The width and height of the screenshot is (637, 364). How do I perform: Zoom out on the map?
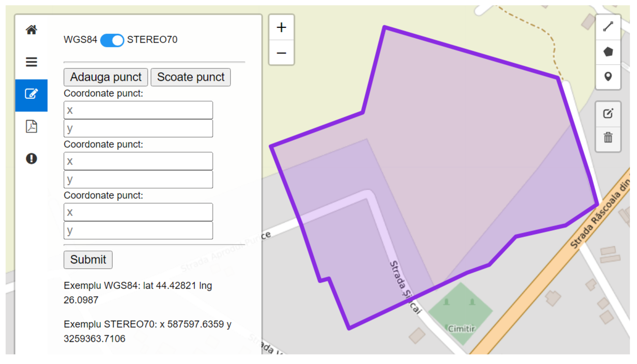click(281, 53)
